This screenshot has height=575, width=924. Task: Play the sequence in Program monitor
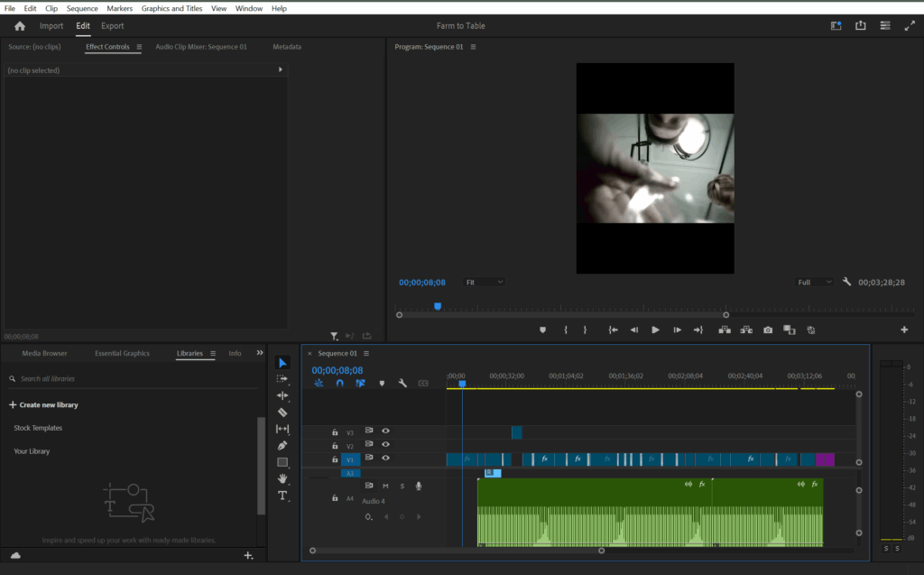click(x=655, y=330)
